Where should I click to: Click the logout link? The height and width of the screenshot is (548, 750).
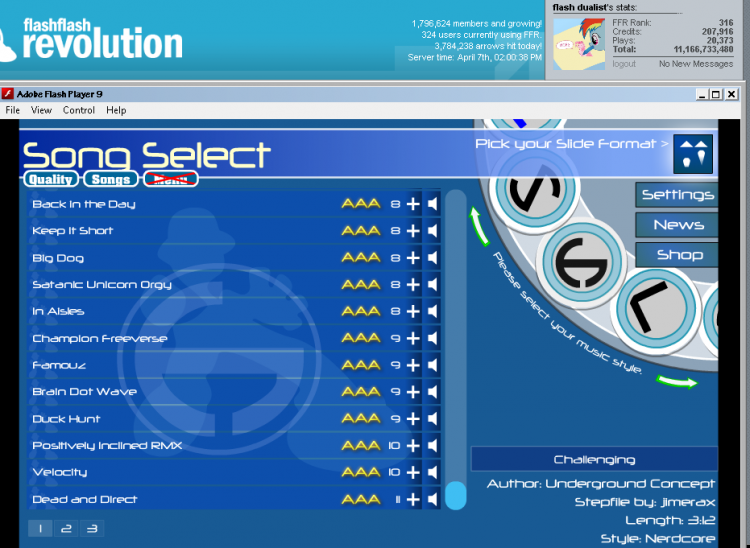[624, 64]
